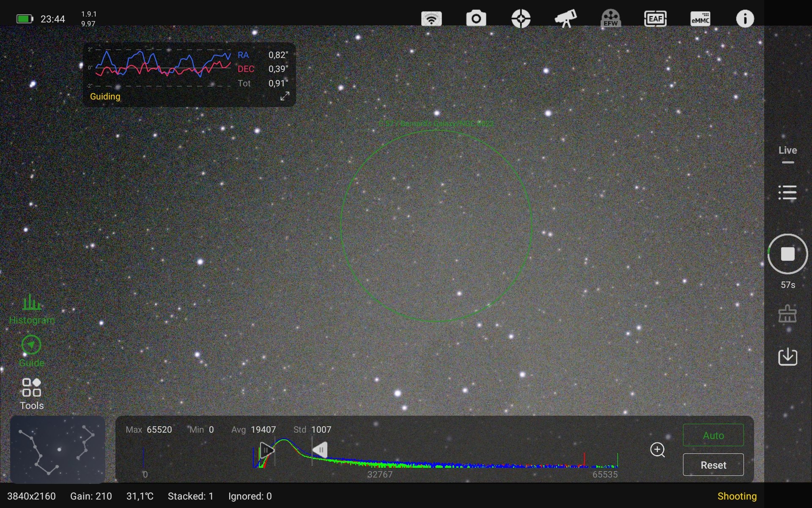Click the Shooting status text

pos(737,496)
